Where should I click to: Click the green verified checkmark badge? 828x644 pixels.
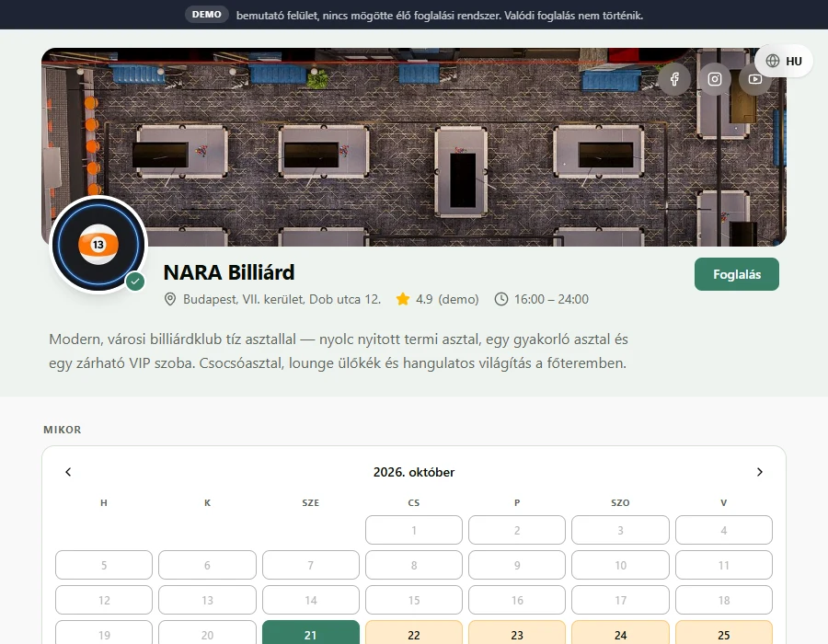click(135, 282)
